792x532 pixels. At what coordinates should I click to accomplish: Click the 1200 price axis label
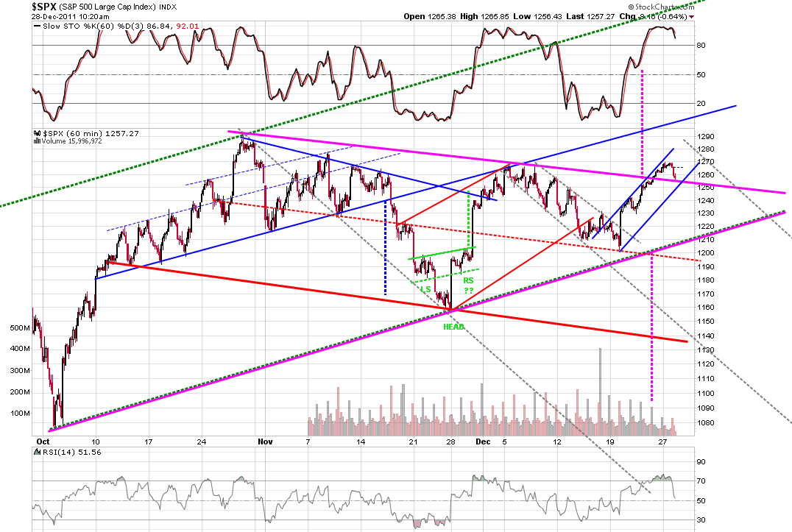pos(706,253)
